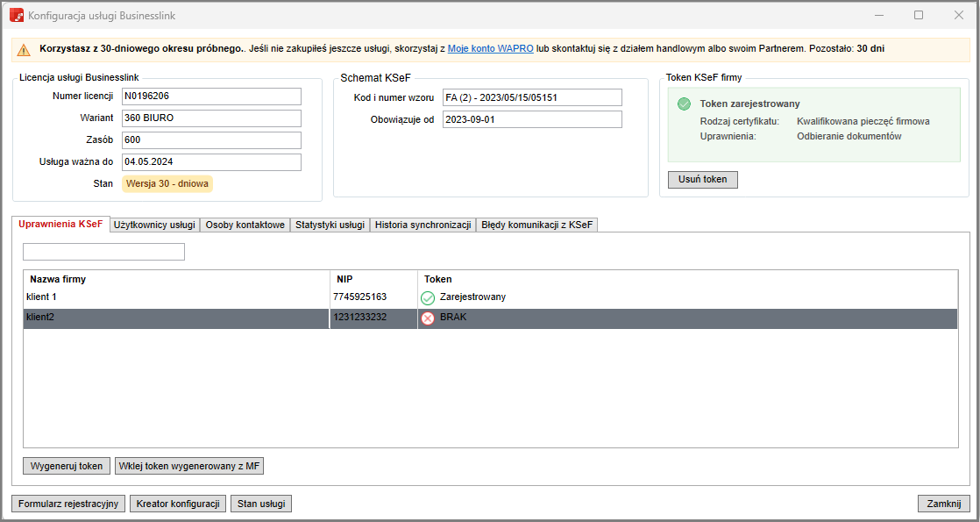Open the Formularz rejestracyjny
Screen dimensions: 980x522
pos(68,504)
